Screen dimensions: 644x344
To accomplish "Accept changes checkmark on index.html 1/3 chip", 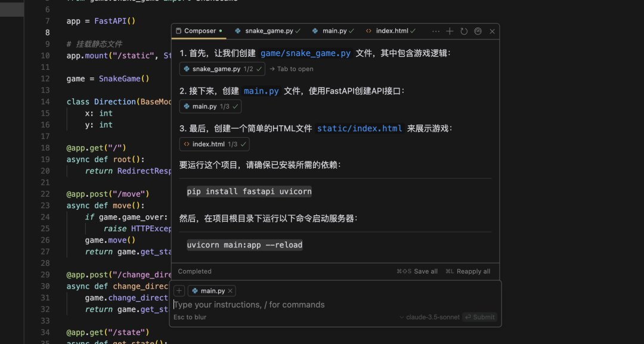I will 243,144.
